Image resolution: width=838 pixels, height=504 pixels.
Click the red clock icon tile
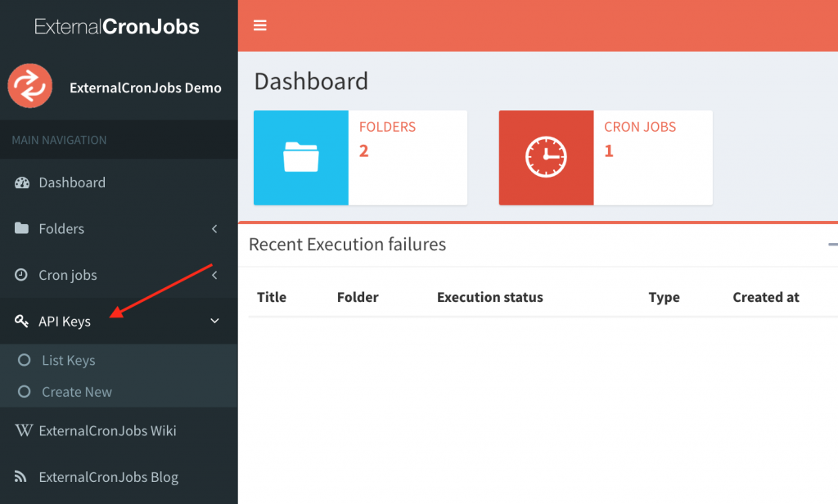coord(546,158)
